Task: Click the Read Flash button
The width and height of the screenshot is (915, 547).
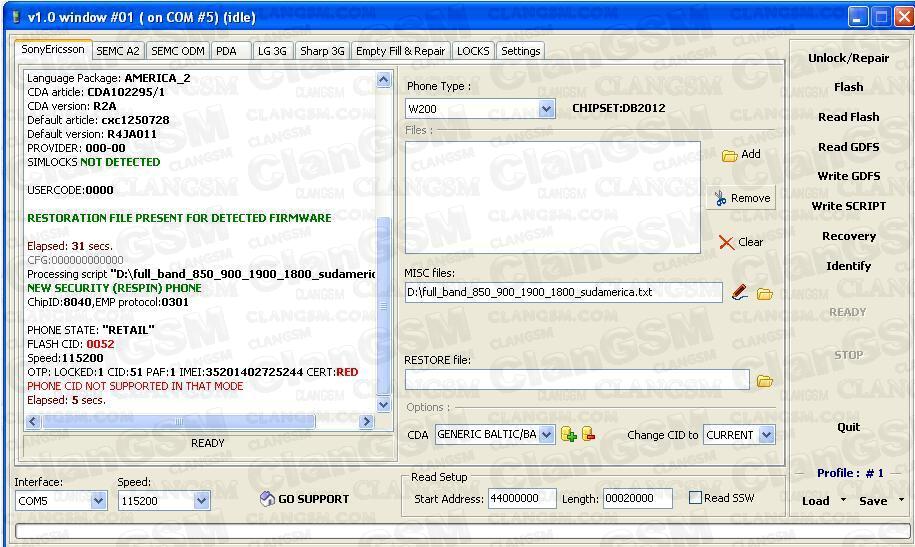Action: coord(848,117)
